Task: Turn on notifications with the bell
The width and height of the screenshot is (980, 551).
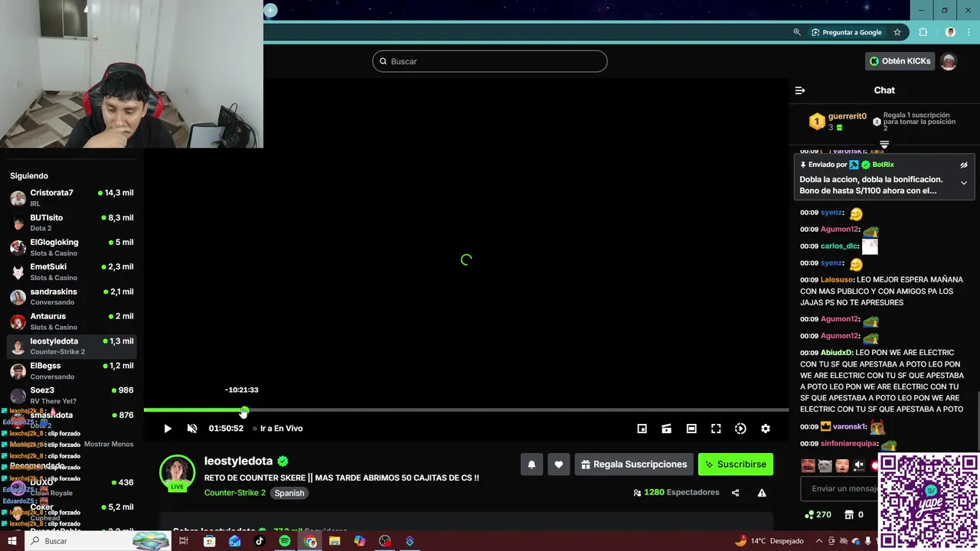Action: point(531,465)
